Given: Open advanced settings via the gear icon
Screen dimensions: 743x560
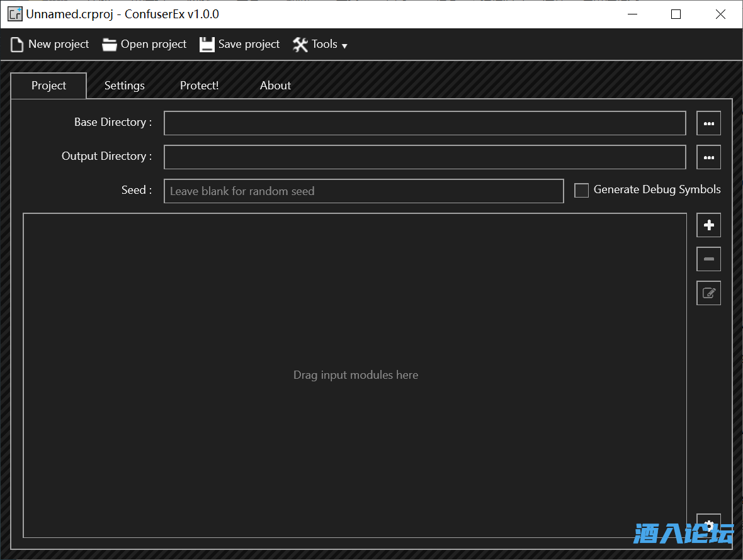Looking at the screenshot, I should [x=708, y=525].
